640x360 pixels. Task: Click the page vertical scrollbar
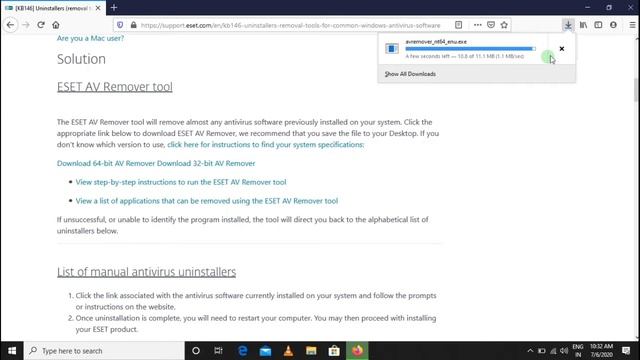[636, 90]
